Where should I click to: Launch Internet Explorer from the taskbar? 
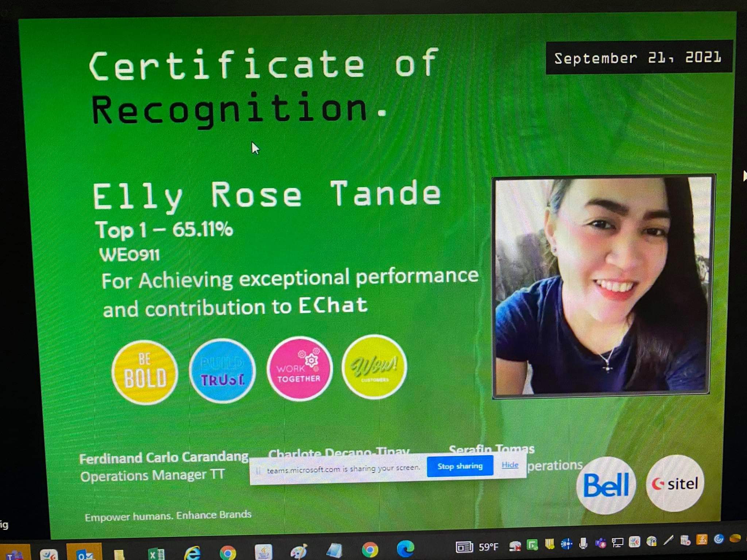tap(192, 553)
